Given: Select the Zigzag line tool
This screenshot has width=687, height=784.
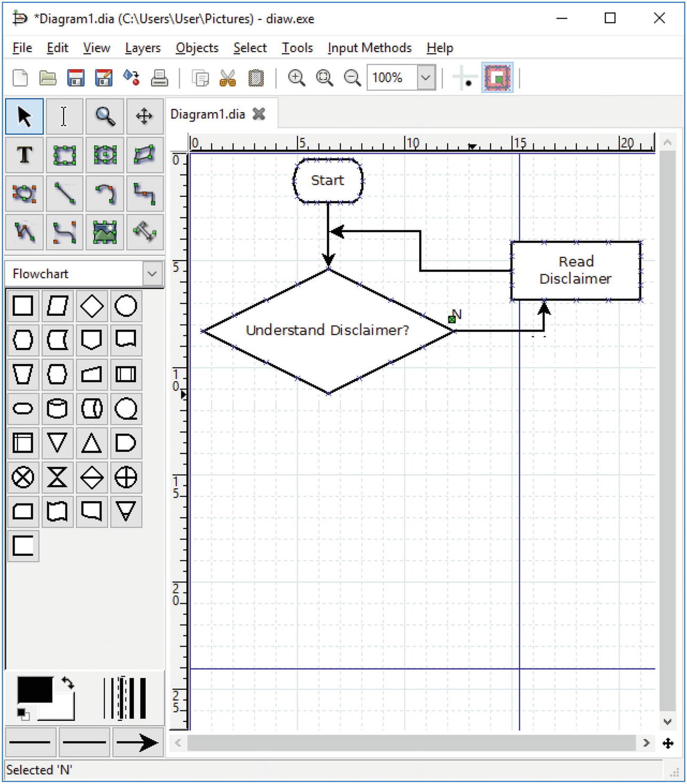Looking at the screenshot, I should pyautogui.click(x=145, y=194).
